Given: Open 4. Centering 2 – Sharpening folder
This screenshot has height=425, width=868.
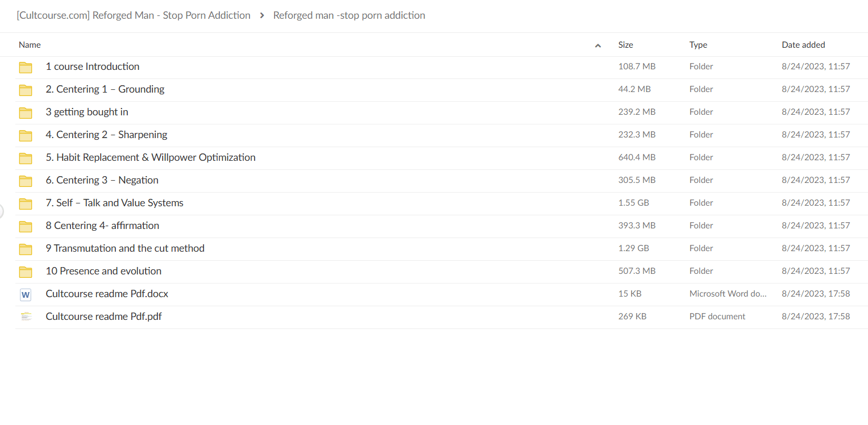Looking at the screenshot, I should pyautogui.click(x=107, y=135).
